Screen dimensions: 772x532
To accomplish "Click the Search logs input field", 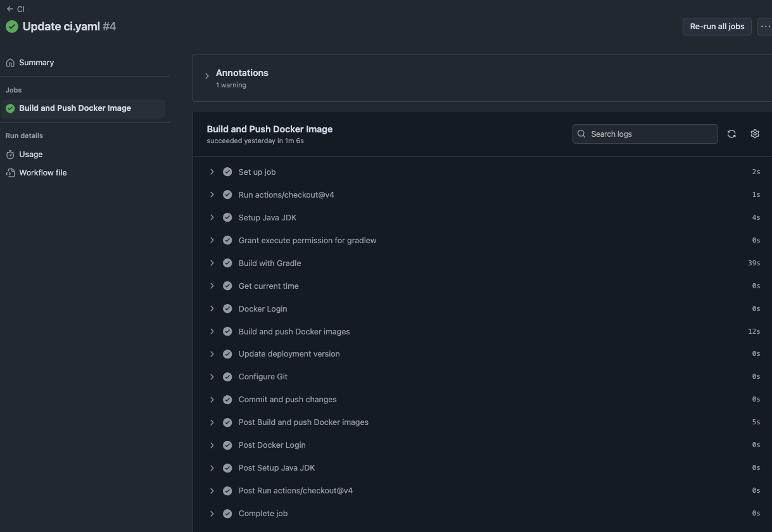I will click(645, 134).
